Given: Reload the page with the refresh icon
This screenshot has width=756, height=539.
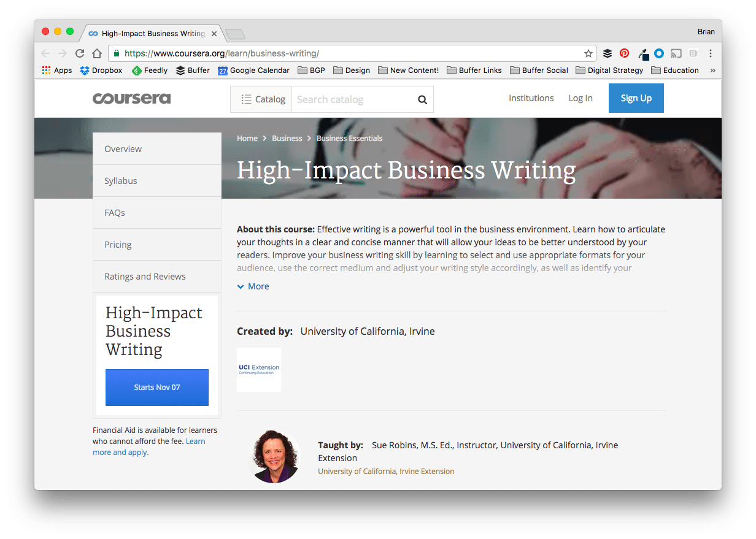Looking at the screenshot, I should point(80,53).
